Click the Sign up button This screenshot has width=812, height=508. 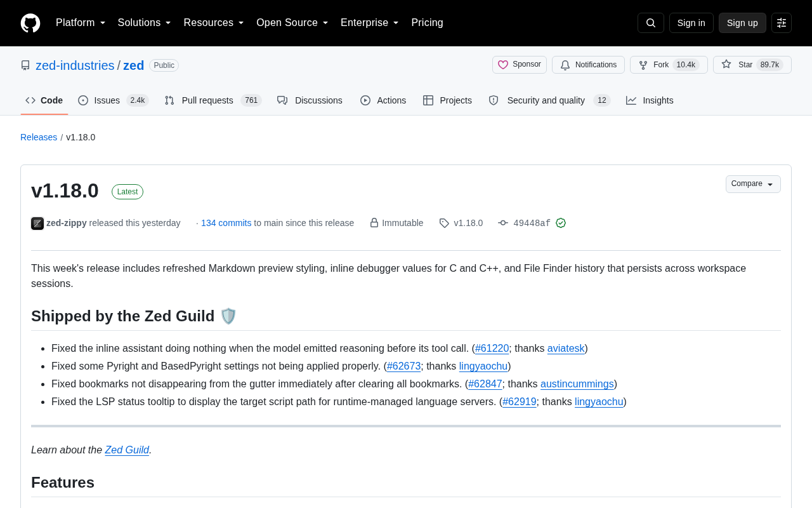(742, 23)
